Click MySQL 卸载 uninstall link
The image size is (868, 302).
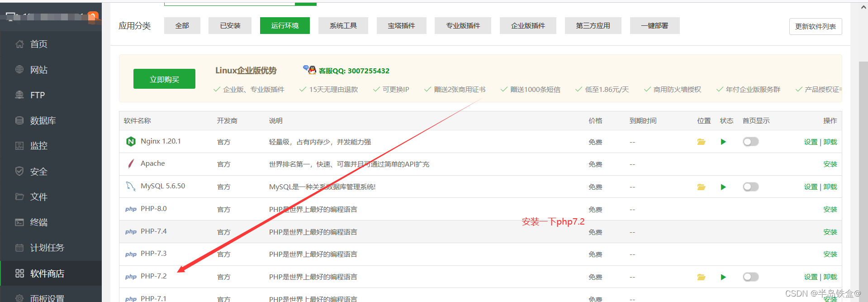pyautogui.click(x=830, y=187)
